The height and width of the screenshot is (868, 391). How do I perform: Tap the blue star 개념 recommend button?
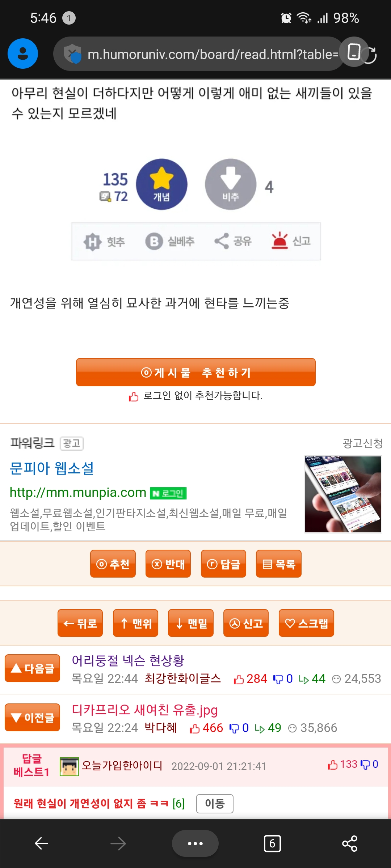pyautogui.click(x=161, y=184)
